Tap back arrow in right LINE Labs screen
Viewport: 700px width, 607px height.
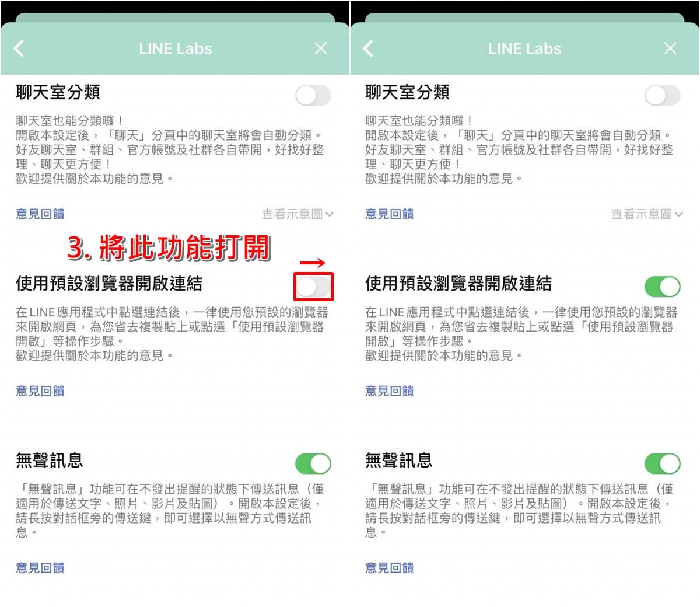368,48
